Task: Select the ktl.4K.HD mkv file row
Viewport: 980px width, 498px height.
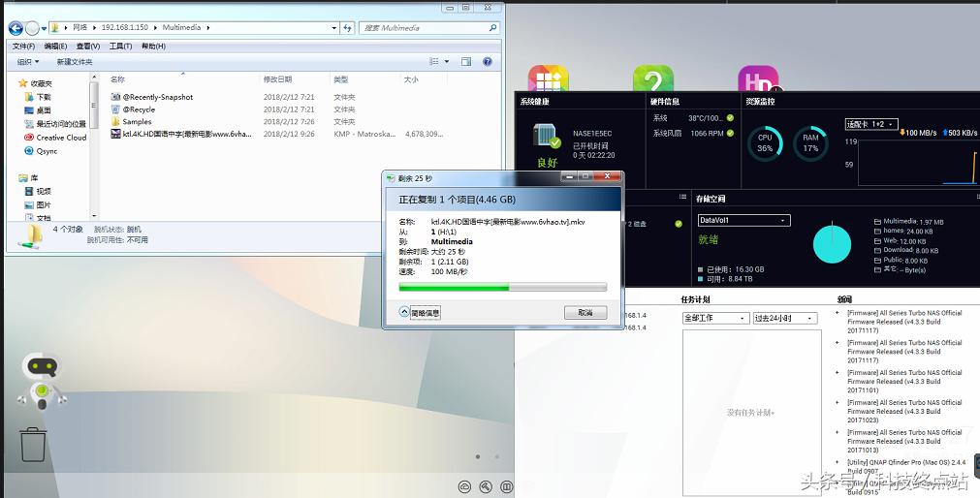Action: click(x=278, y=134)
